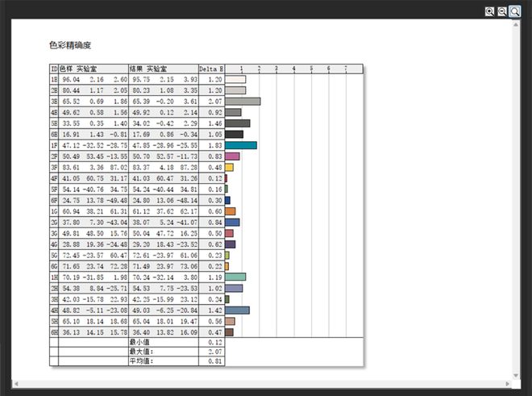Click the 最大值 summary row label
Screen dimensions: 532x396
(x=140, y=352)
